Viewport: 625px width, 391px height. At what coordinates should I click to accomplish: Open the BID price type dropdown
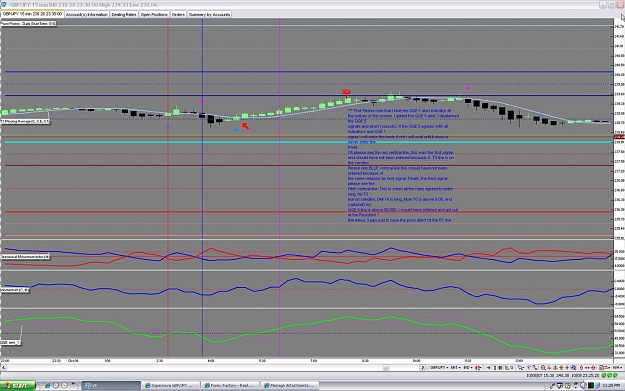[468, 367]
